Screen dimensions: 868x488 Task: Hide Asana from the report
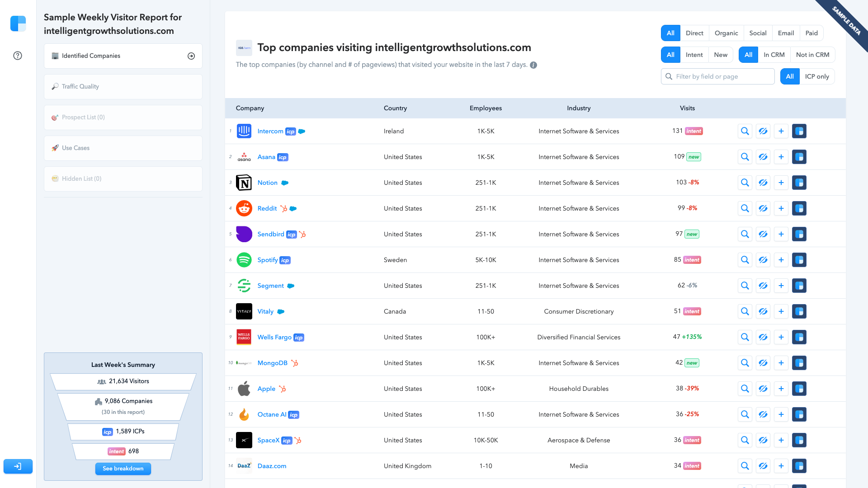coord(763,157)
